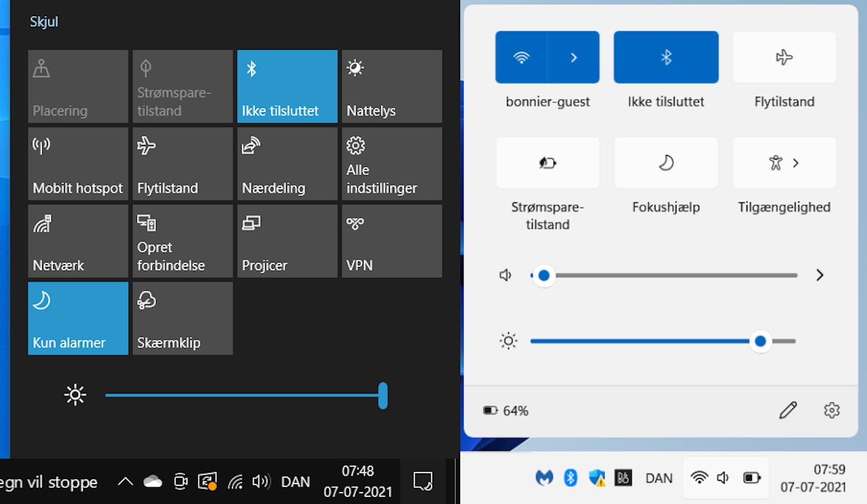Toggle the Bluetooth Ikke tilsluttet tile
The image size is (867, 504).
[665, 57]
